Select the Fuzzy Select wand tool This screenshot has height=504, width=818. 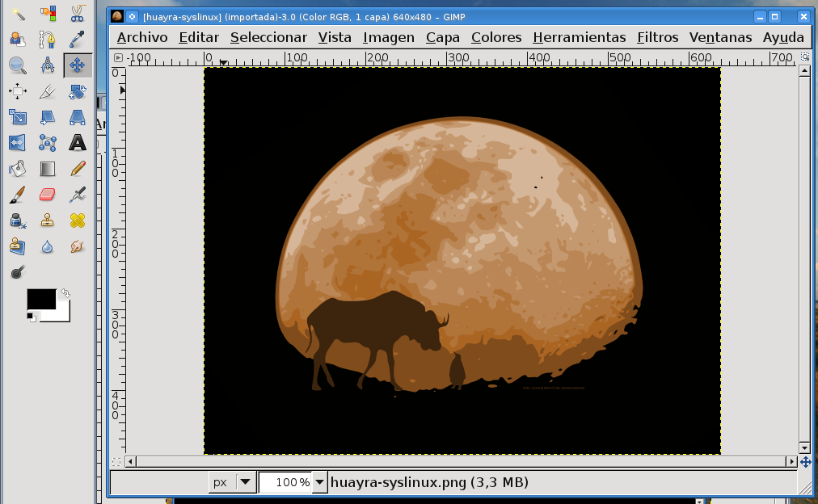[17, 14]
